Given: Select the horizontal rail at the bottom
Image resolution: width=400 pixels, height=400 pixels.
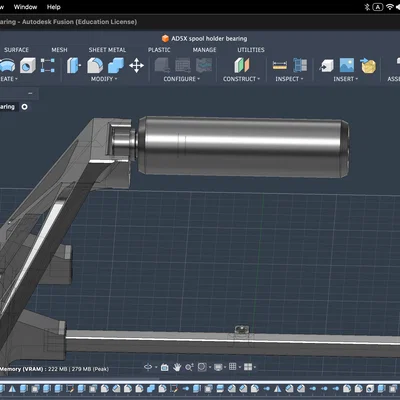Looking at the screenshot, I should (232, 343).
